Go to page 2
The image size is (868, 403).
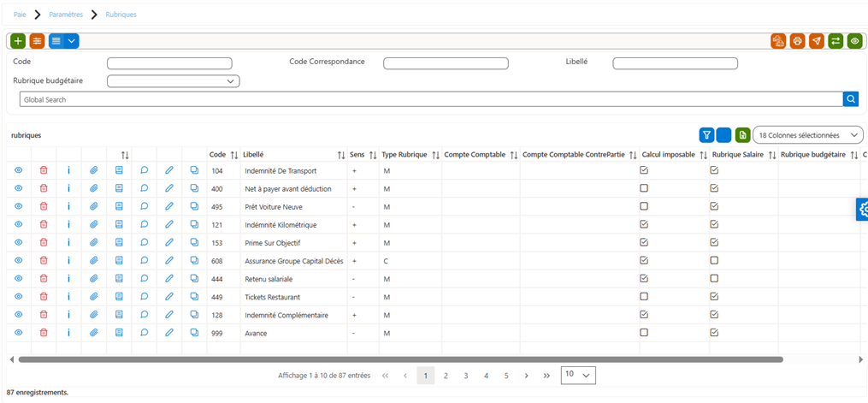[446, 376]
